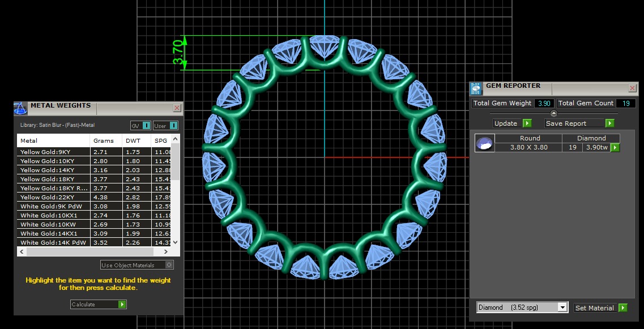
Task: Click the down arrow of metal list scrollbar
Action: pos(176,242)
